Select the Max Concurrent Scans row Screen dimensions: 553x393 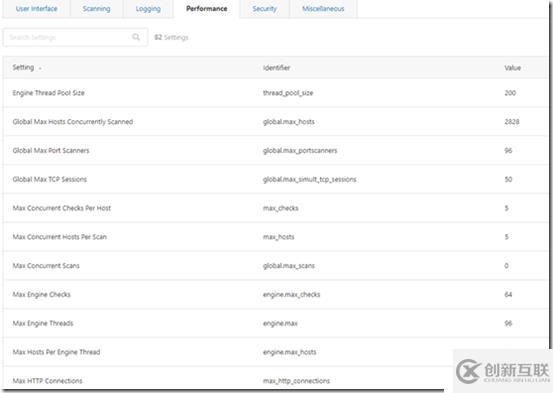[x=275, y=266]
